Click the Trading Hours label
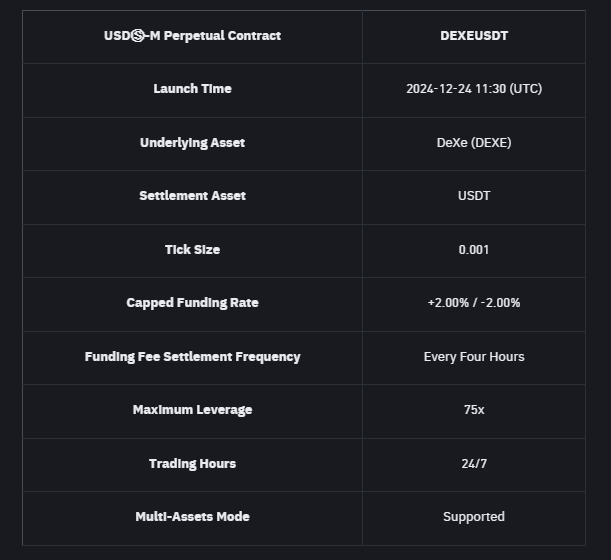 192,464
